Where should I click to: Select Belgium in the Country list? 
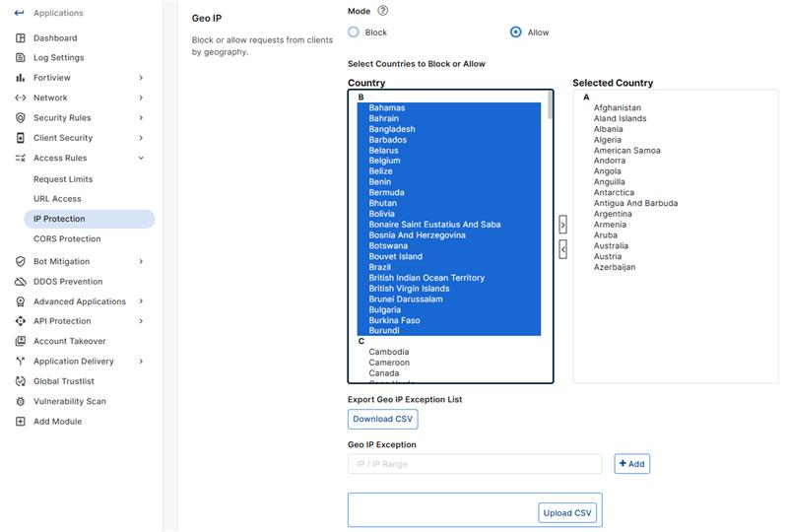385,161
